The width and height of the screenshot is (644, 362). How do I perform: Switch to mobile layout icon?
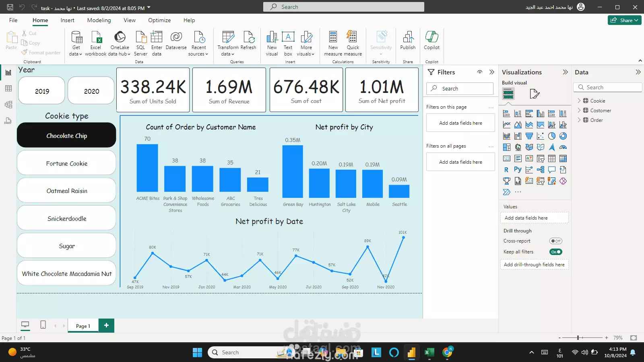43,325
